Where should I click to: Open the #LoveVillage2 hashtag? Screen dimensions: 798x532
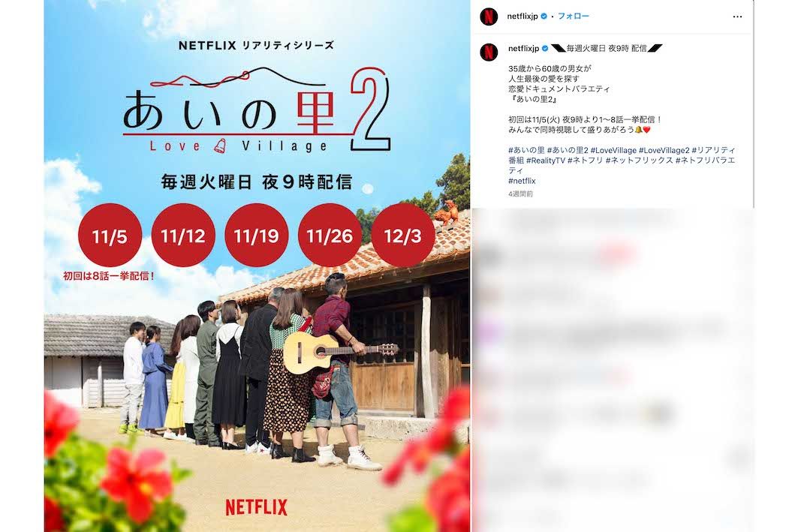pos(664,150)
